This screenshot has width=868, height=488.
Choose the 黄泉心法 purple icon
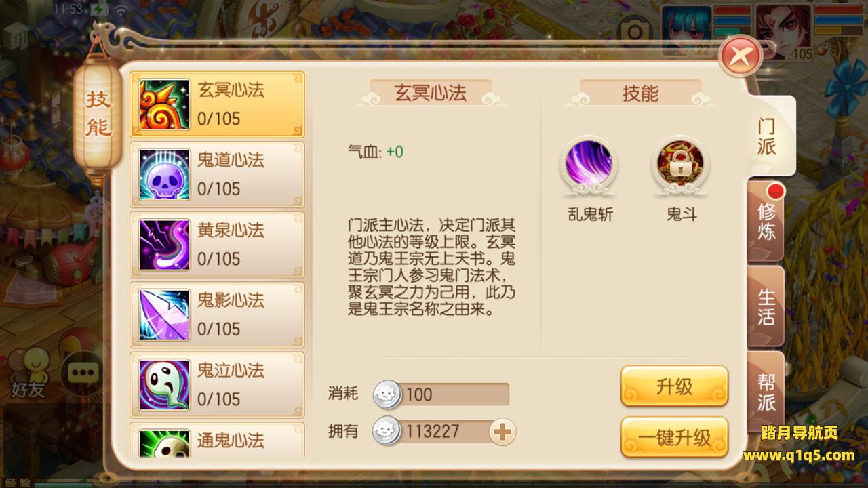coord(164,245)
